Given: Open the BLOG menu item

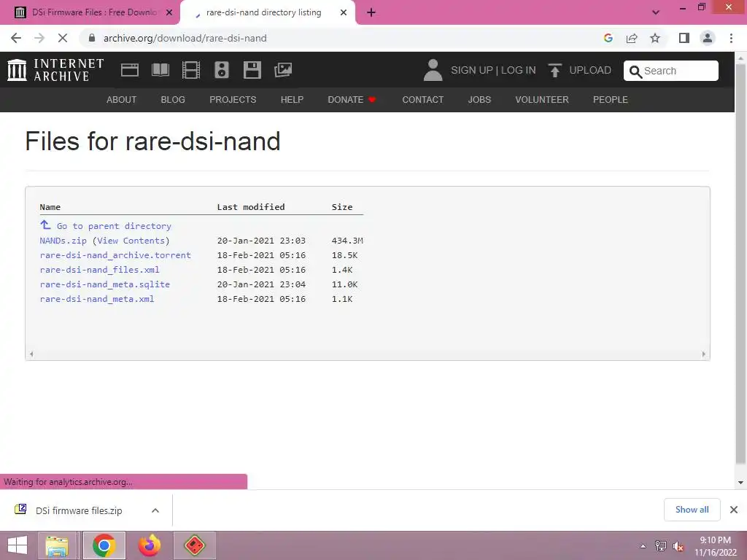Looking at the screenshot, I should (173, 99).
